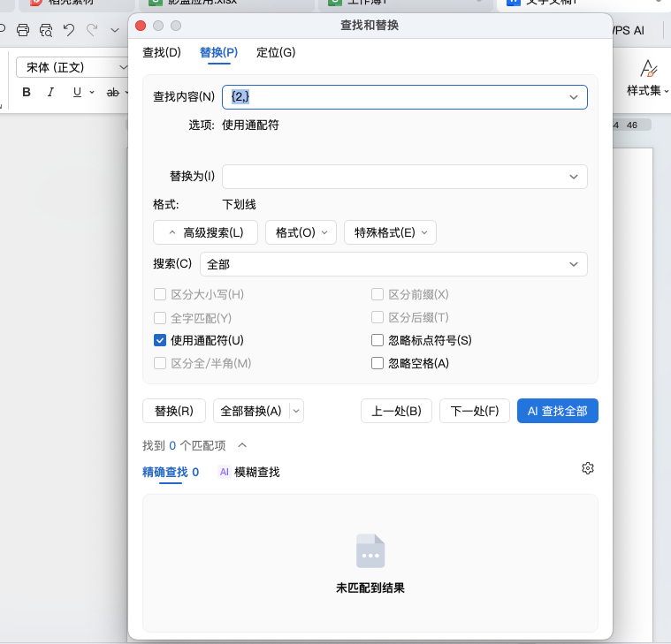This screenshot has width=671, height=644.
Task: Expand the 查找内容 history dropdown
Action: (x=574, y=97)
